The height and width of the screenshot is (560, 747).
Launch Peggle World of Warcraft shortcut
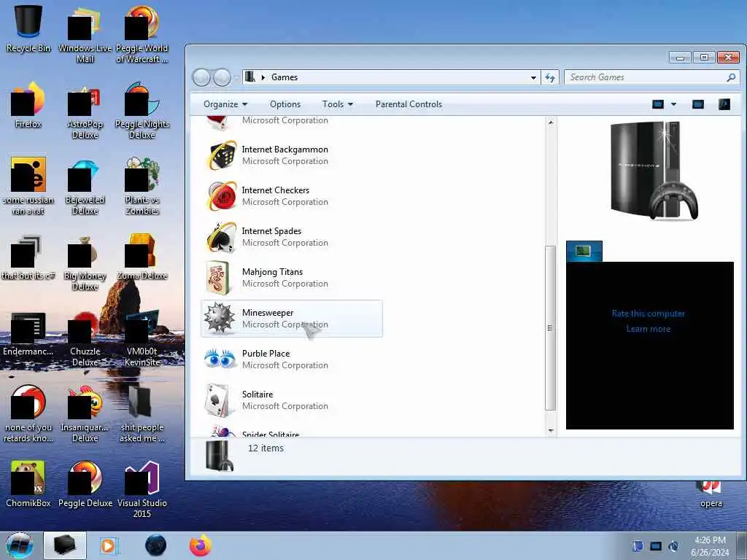point(142,34)
